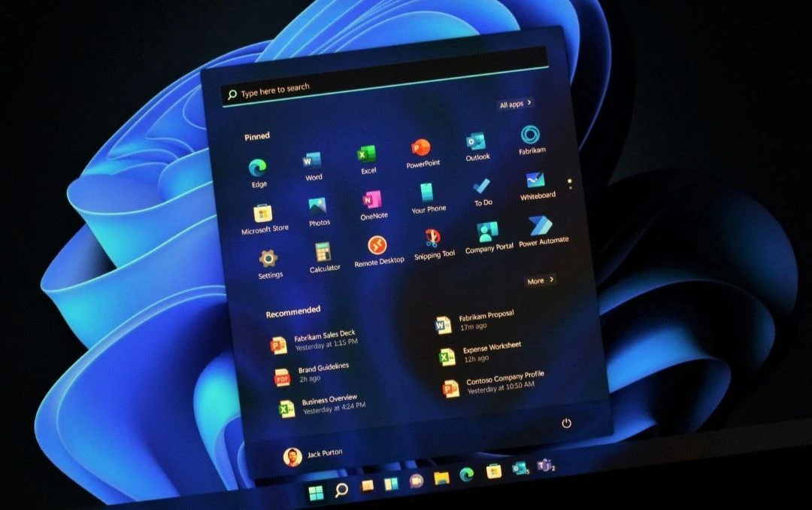
Task: Launch Power Automate from pinned apps
Action: (x=542, y=231)
